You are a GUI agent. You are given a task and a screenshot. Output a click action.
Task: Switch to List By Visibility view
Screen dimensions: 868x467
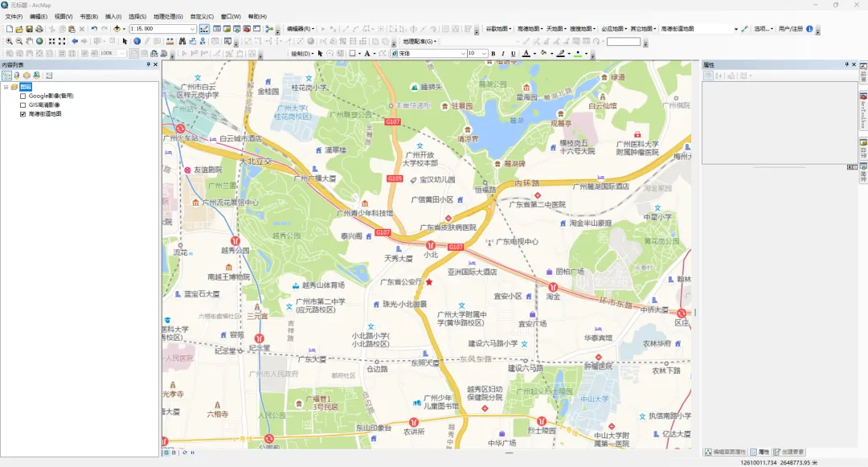coord(27,76)
